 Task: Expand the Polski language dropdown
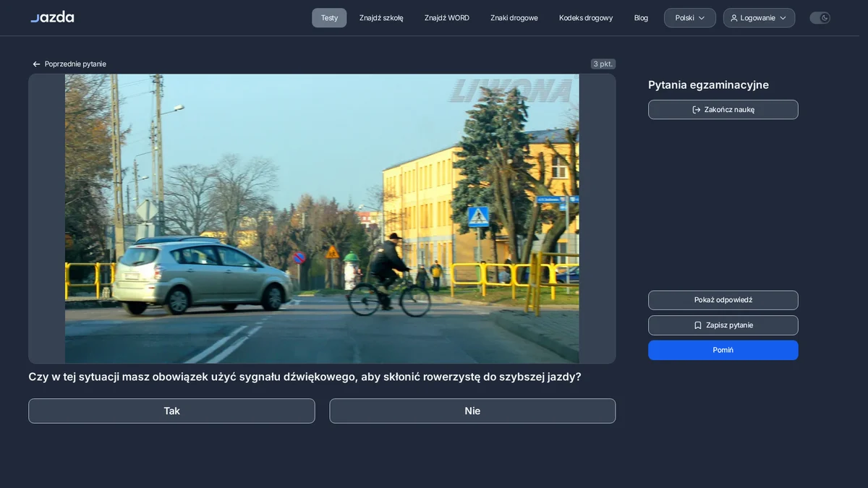[690, 18]
